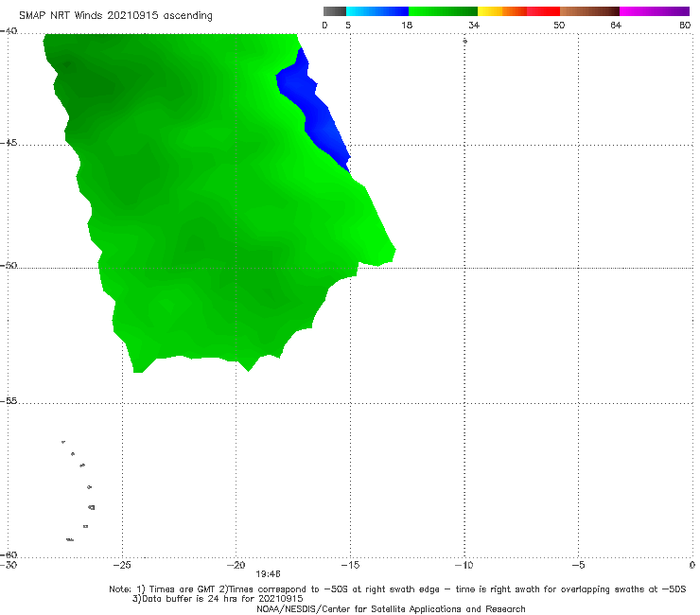Viewport: 700px width, 615px height.
Task: Click the color bar label '18'
Action: tap(407, 26)
